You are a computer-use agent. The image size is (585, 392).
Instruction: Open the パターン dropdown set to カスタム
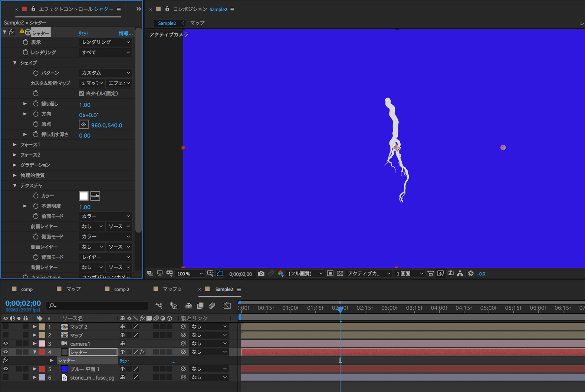coord(106,73)
